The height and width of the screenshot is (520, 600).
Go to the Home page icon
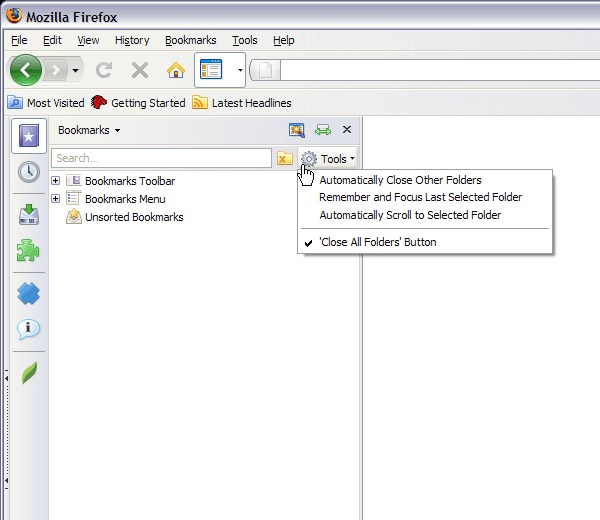pyautogui.click(x=176, y=70)
